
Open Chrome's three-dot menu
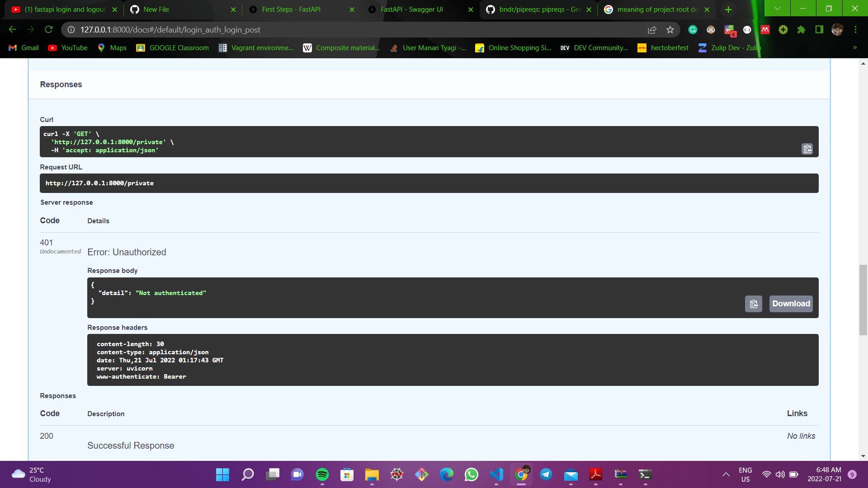coord(855,30)
